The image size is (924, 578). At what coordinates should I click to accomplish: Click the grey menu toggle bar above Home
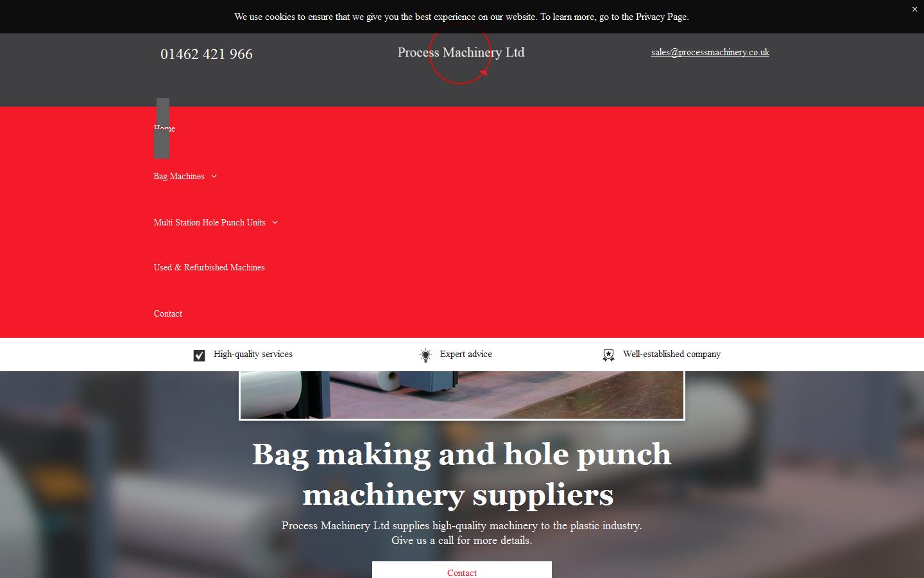click(x=162, y=128)
